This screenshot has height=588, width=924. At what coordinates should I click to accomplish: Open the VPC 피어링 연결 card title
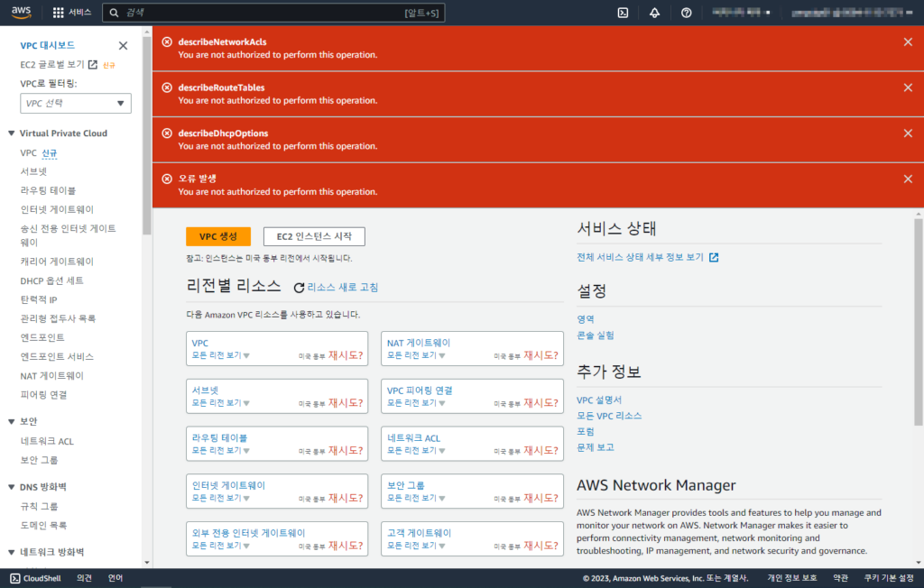pyautogui.click(x=420, y=390)
